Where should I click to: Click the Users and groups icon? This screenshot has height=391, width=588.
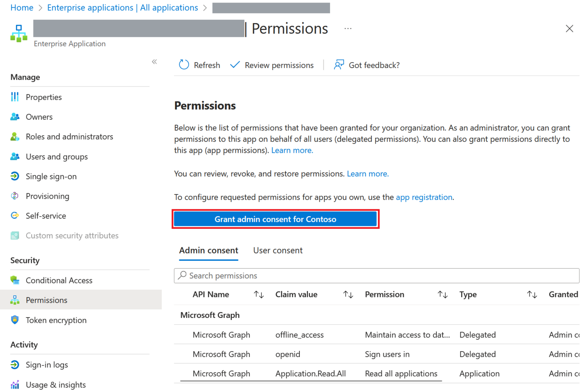coord(15,157)
